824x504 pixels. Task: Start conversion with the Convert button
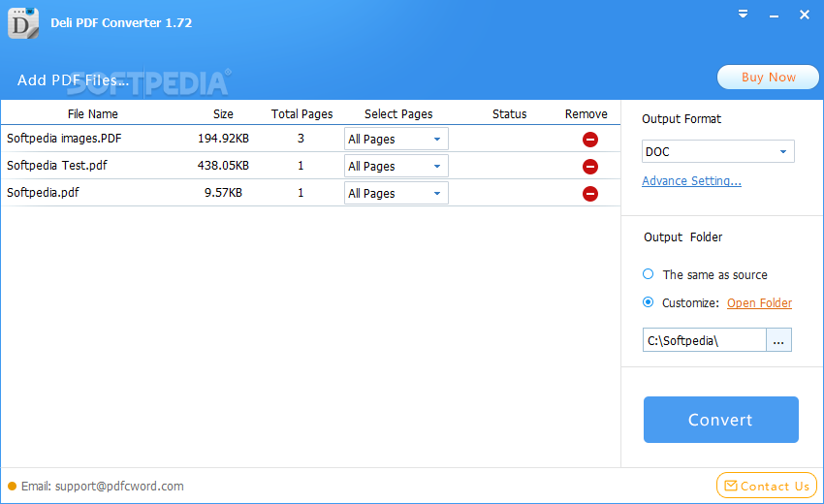click(x=721, y=420)
